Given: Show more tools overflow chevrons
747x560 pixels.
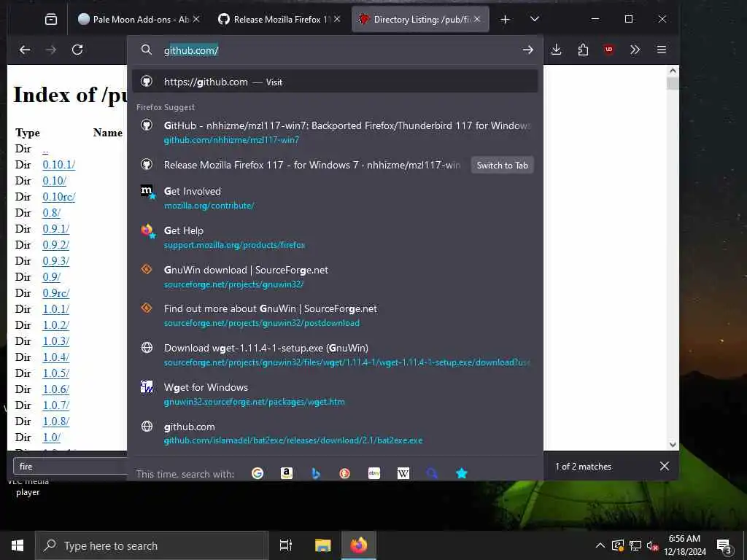Looking at the screenshot, I should click(x=635, y=50).
